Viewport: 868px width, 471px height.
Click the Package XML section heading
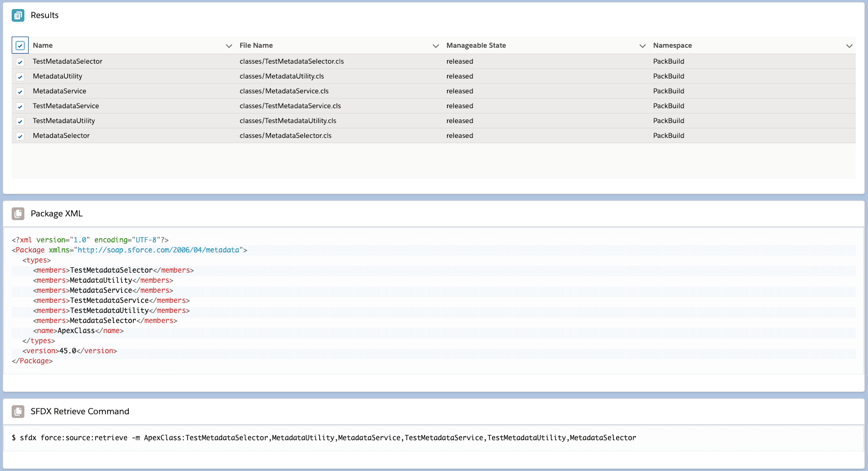[57, 214]
